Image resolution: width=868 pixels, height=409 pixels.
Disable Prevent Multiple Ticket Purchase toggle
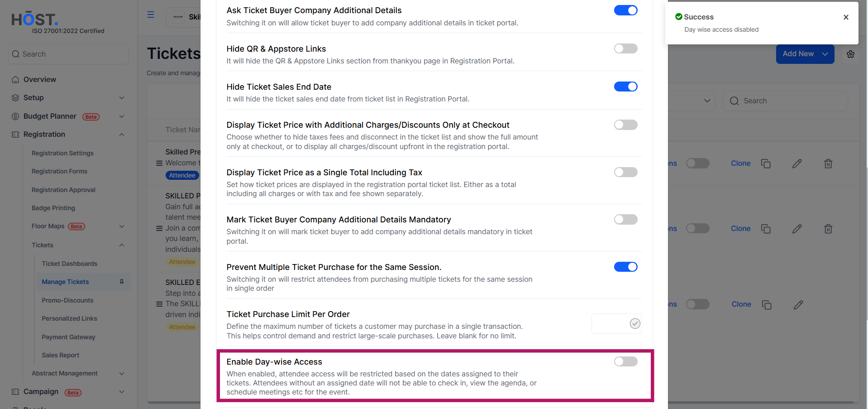625,267
